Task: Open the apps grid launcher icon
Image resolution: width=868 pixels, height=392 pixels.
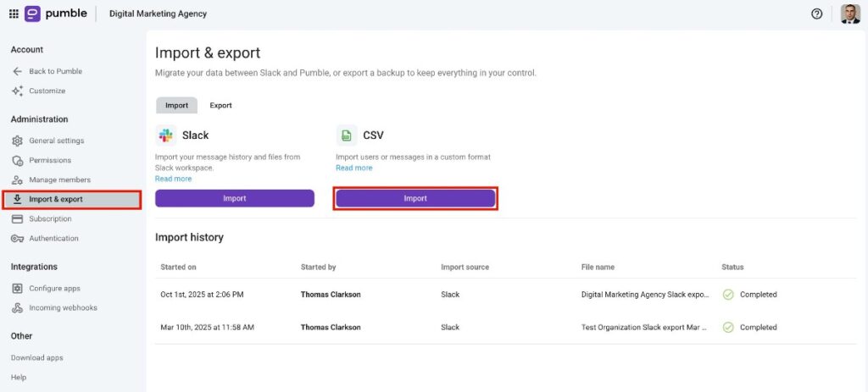Action: 14,14
